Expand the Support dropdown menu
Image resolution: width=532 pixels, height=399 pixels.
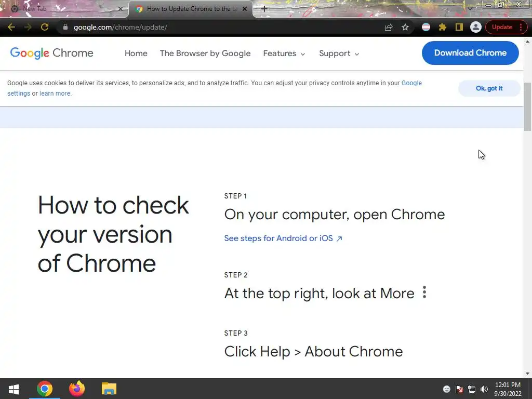tap(339, 54)
